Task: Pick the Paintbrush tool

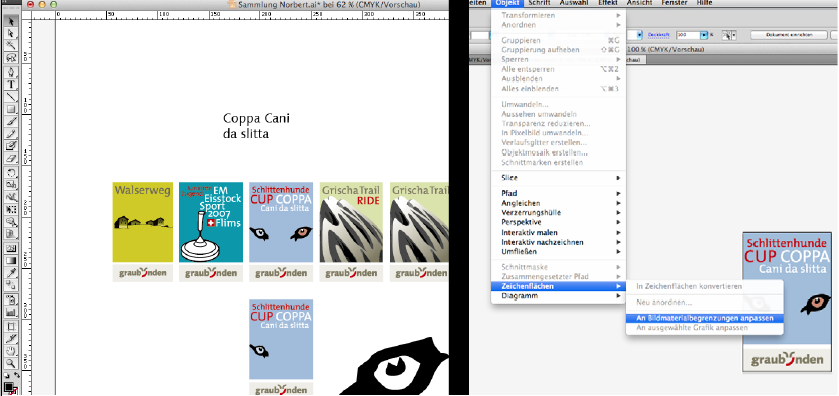Action: pyautogui.click(x=11, y=121)
